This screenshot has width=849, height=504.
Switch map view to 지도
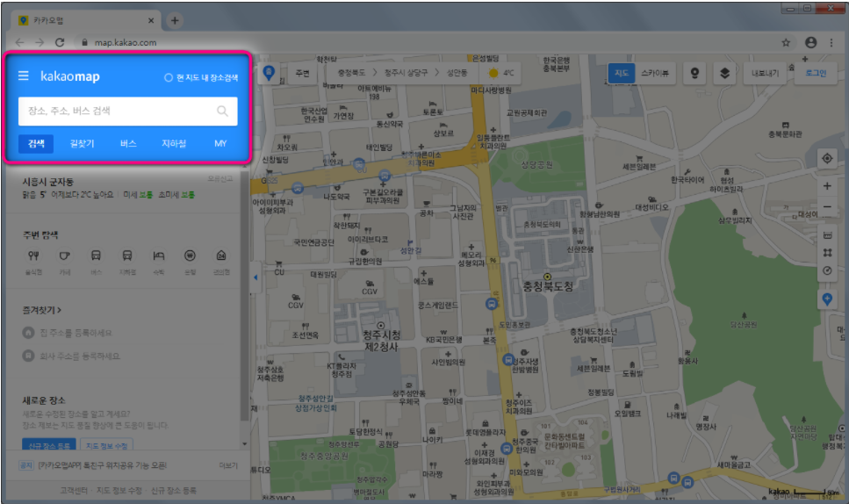[x=621, y=73]
